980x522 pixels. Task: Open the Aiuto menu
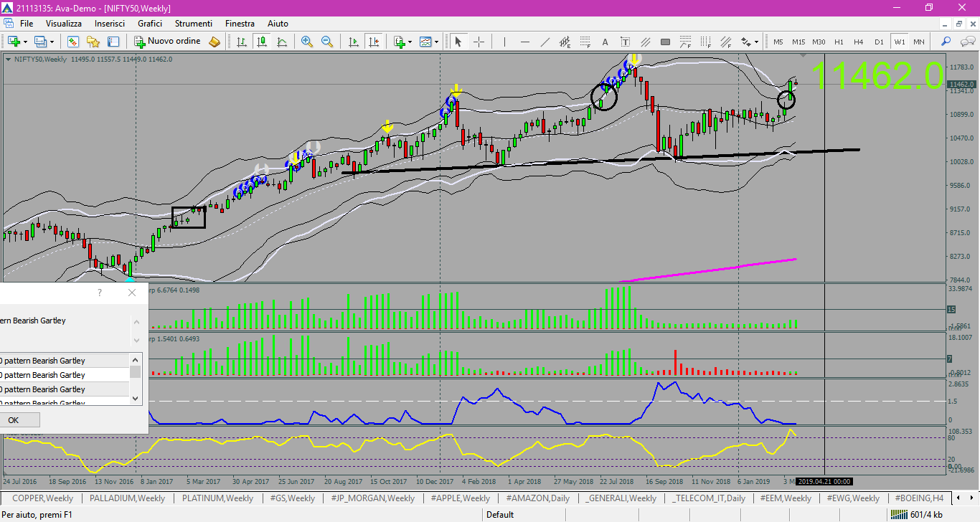coord(278,24)
